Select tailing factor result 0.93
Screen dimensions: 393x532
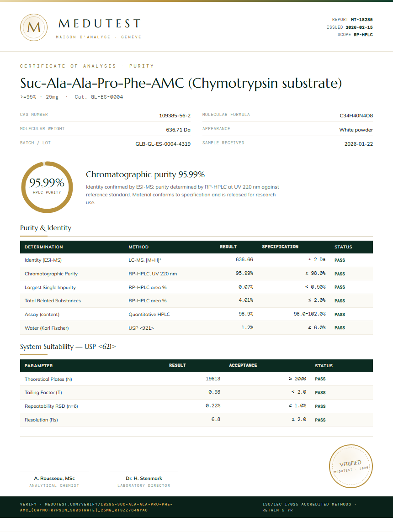tap(214, 392)
